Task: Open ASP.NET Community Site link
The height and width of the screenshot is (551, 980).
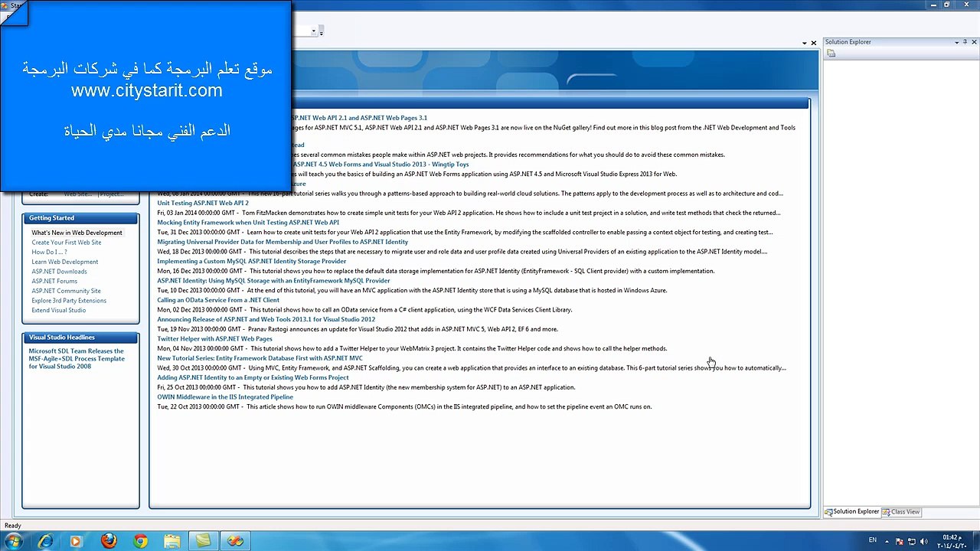Action: click(x=66, y=291)
